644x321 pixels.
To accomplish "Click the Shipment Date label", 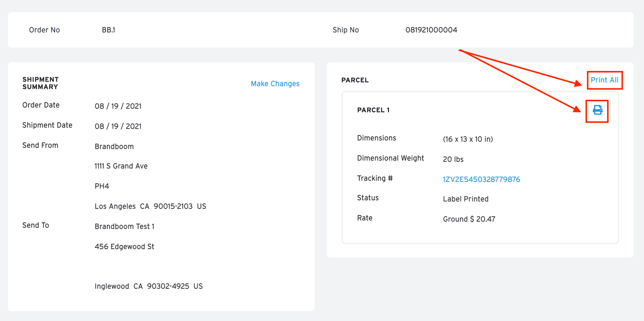I will pyautogui.click(x=47, y=125).
